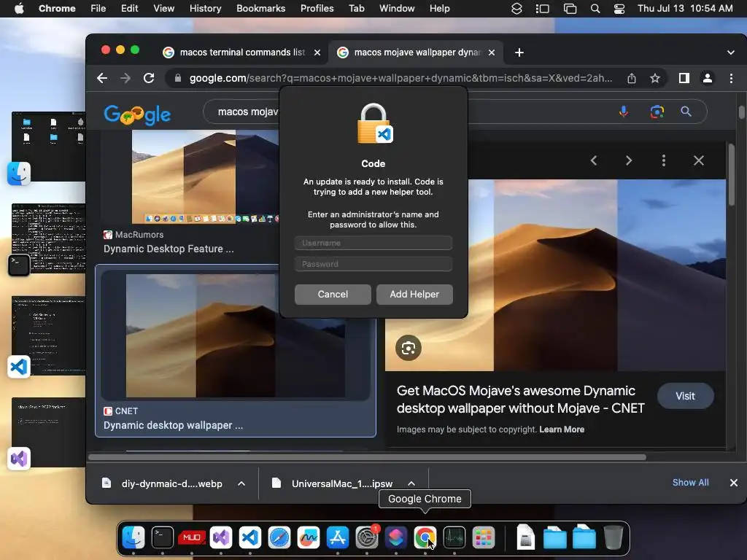This screenshot has width=747, height=560.
Task: Open image preview more options
Action: [x=664, y=160]
